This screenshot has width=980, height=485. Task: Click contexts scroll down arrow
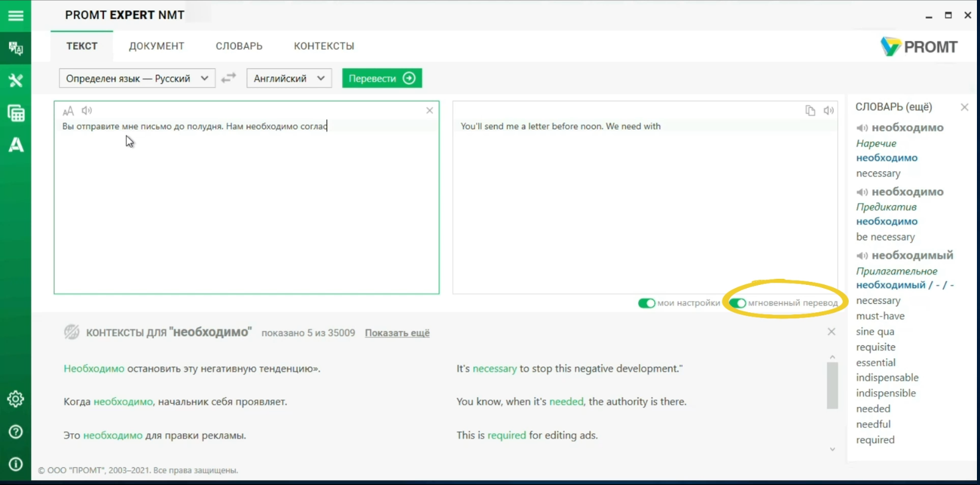pos(832,450)
